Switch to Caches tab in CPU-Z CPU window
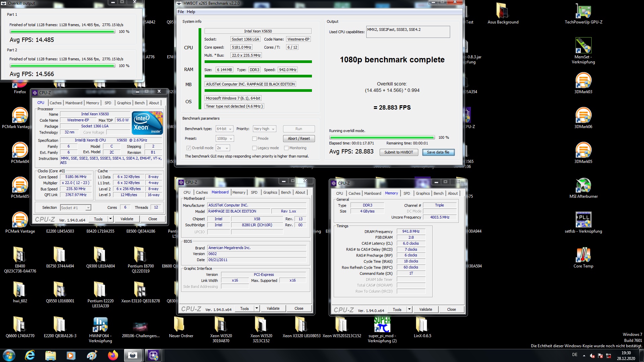 [x=55, y=103]
